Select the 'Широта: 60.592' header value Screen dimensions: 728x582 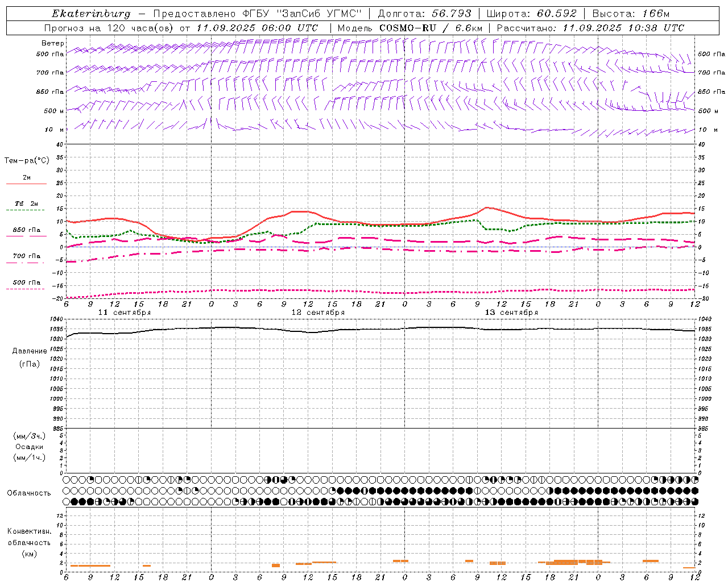pos(531,14)
